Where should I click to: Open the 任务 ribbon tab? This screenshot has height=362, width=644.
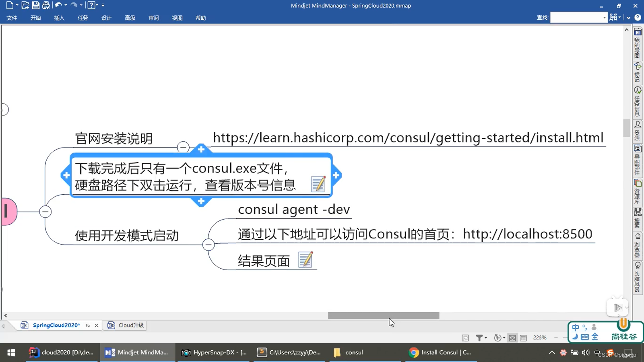pos(83,18)
